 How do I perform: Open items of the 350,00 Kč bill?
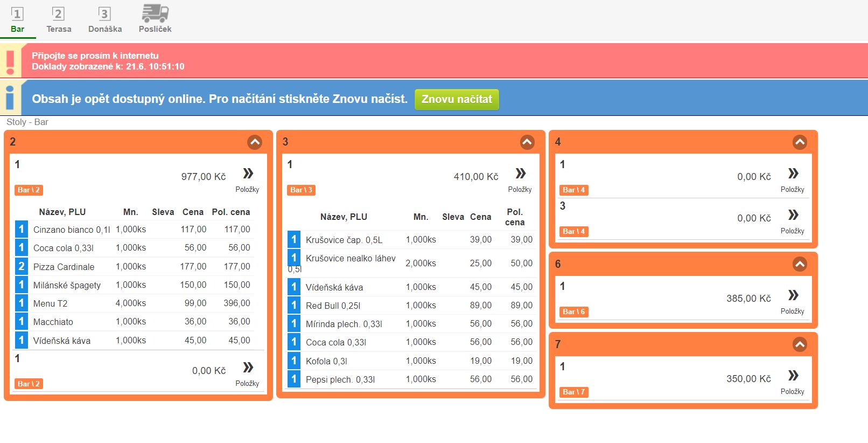click(x=793, y=376)
